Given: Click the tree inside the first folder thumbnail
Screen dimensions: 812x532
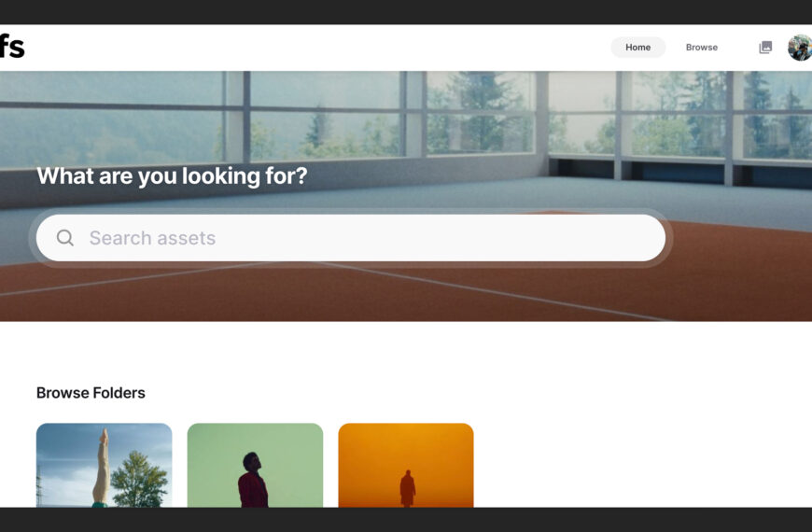Looking at the screenshot, I should tap(139, 479).
